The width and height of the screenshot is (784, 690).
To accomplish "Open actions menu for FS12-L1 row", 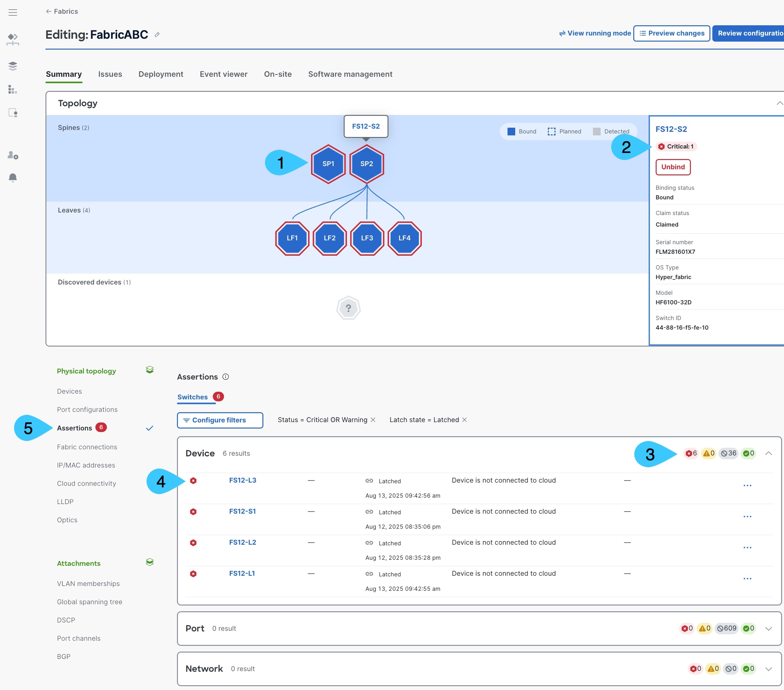I will pos(747,579).
